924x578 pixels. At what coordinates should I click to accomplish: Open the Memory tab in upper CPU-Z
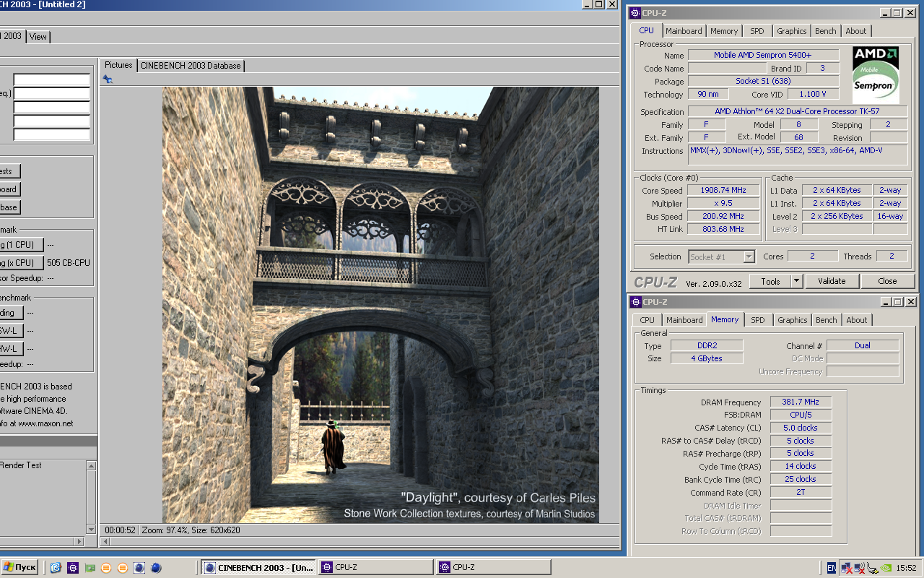click(x=724, y=31)
